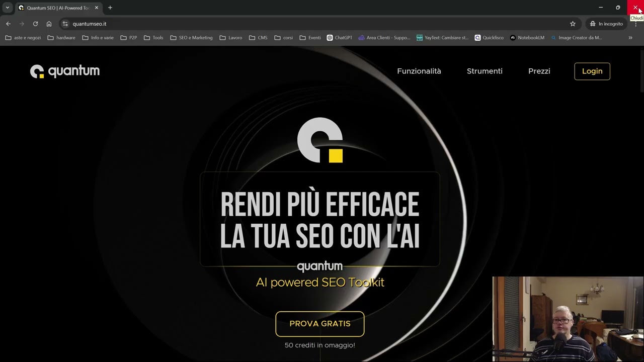Restore down the browser window
644x362 pixels.
[x=618, y=8]
